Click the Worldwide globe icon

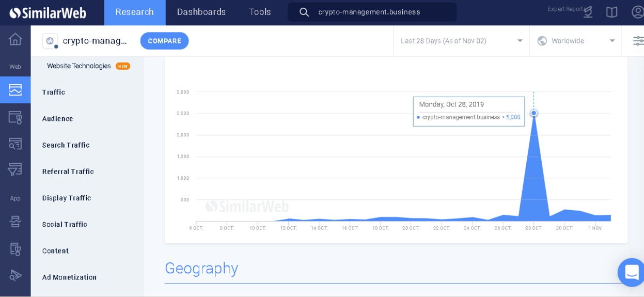point(542,41)
